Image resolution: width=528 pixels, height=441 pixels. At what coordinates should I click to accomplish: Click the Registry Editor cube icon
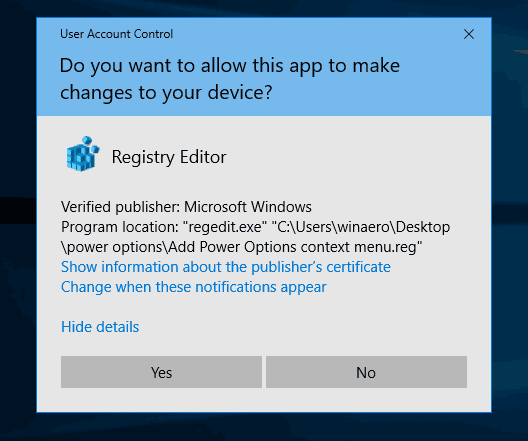pyautogui.click(x=82, y=154)
